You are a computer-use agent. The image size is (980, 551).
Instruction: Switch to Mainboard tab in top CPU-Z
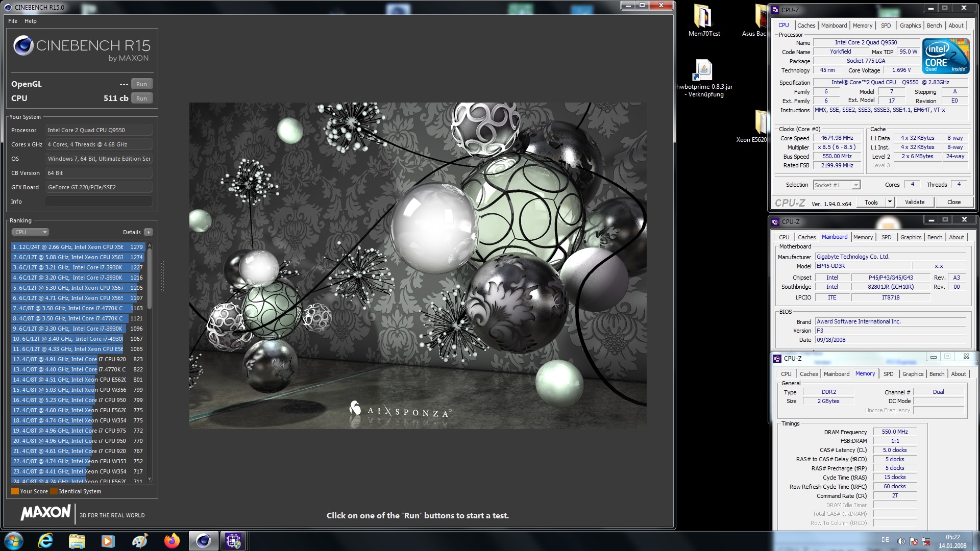click(x=834, y=26)
